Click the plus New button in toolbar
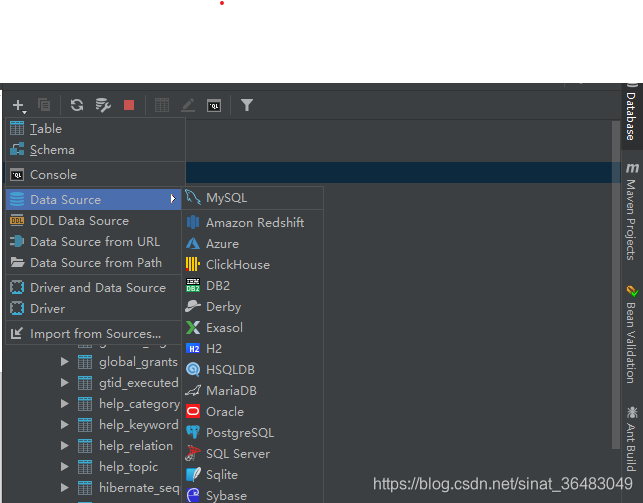 tap(19, 106)
